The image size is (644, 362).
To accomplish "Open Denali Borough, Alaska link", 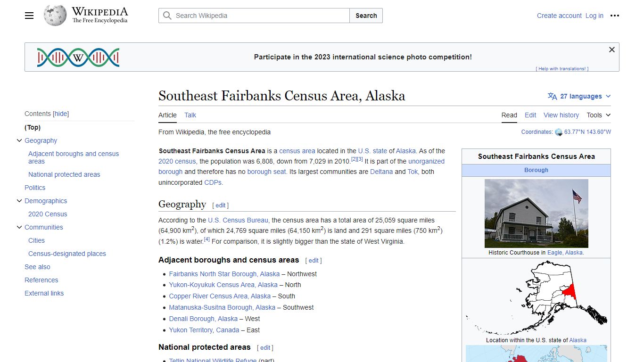I will coord(203,319).
